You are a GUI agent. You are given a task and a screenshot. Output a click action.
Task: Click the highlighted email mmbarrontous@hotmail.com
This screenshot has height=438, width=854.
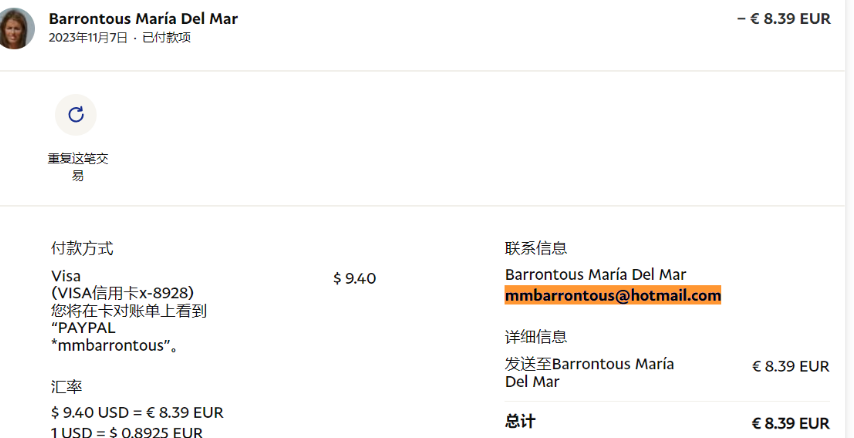(x=613, y=295)
